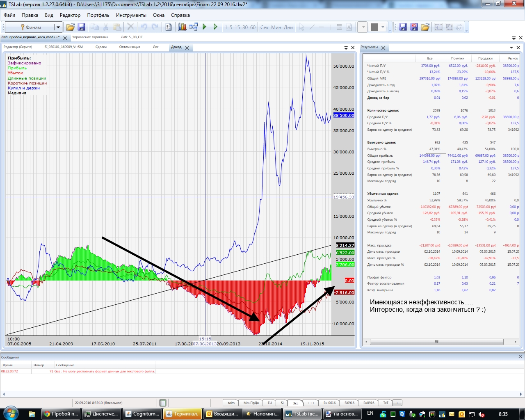Expand the gray color picker dropdown arrow

pyautogui.click(x=383, y=27)
